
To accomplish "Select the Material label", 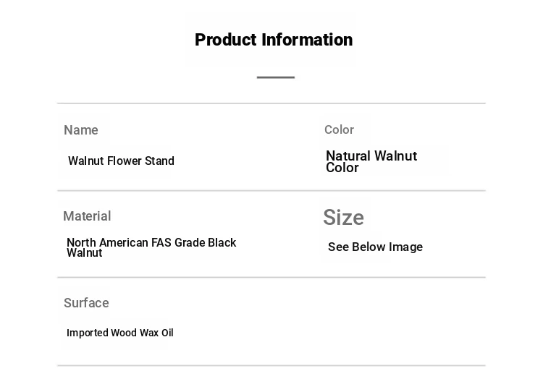I will [x=87, y=216].
